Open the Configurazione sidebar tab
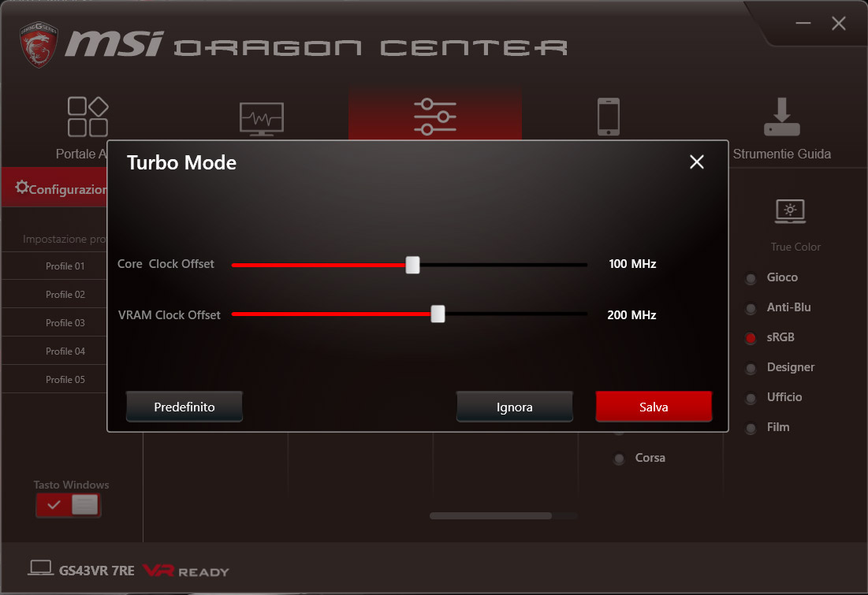 point(54,188)
